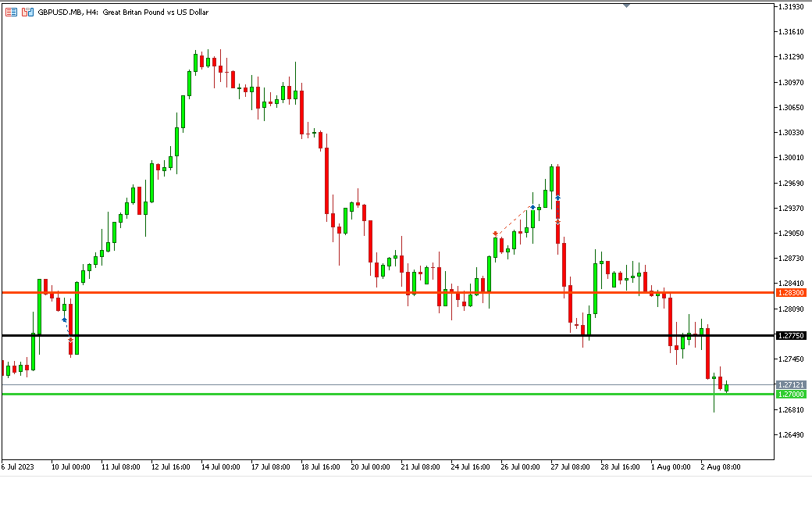The width and height of the screenshot is (812, 525).
Task: Click price scale value 1.26810
Action: click(x=791, y=410)
